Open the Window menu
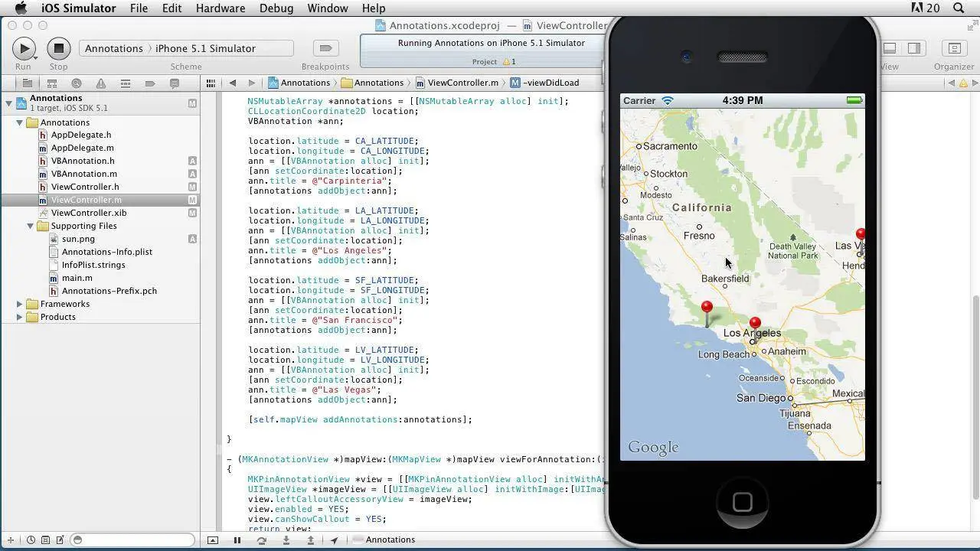The height and width of the screenshot is (551, 980). 328,8
